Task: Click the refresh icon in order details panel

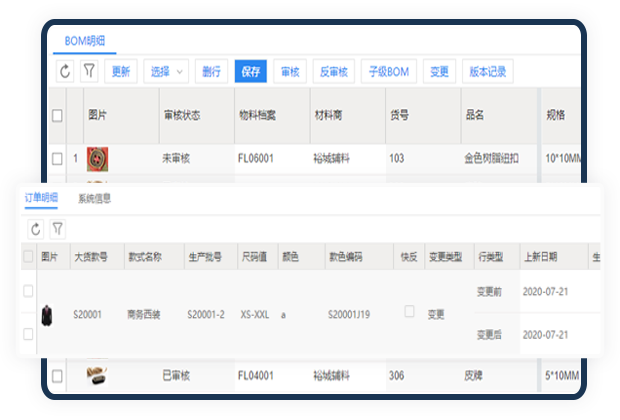Action: pyautogui.click(x=36, y=229)
